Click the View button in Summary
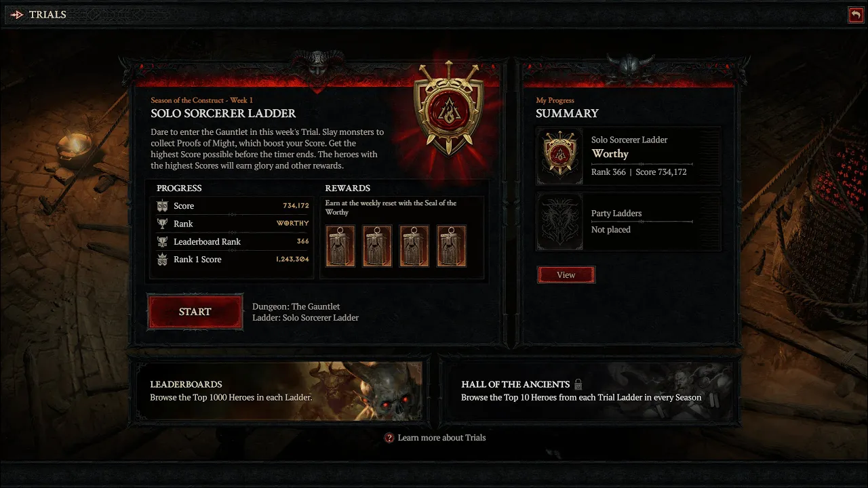 (566, 274)
